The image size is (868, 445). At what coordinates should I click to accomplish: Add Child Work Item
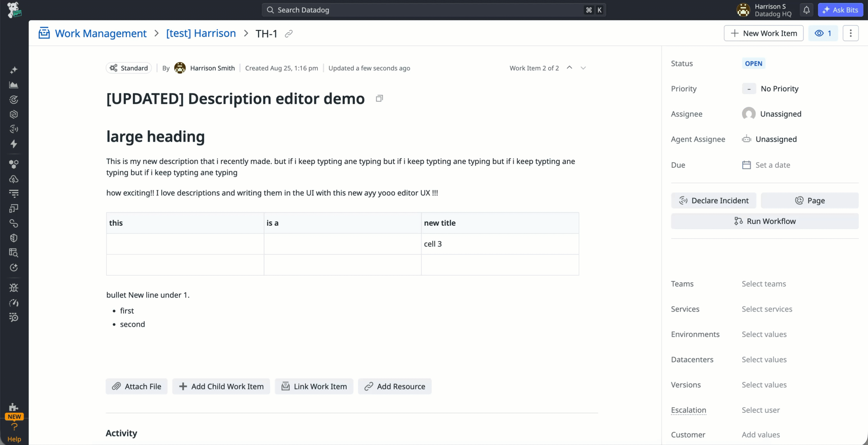click(x=221, y=386)
